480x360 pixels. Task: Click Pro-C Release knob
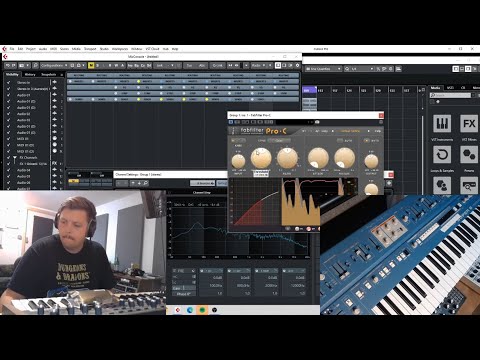344,158
